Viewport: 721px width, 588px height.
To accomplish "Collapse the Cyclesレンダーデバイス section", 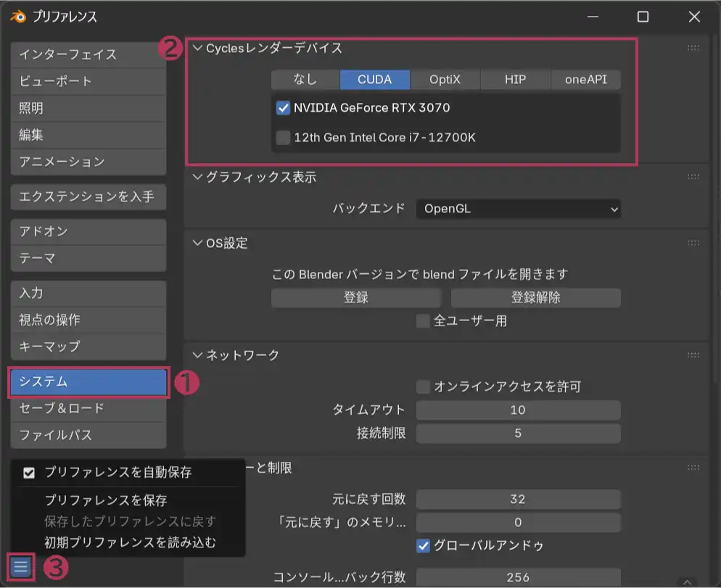I will [x=198, y=49].
